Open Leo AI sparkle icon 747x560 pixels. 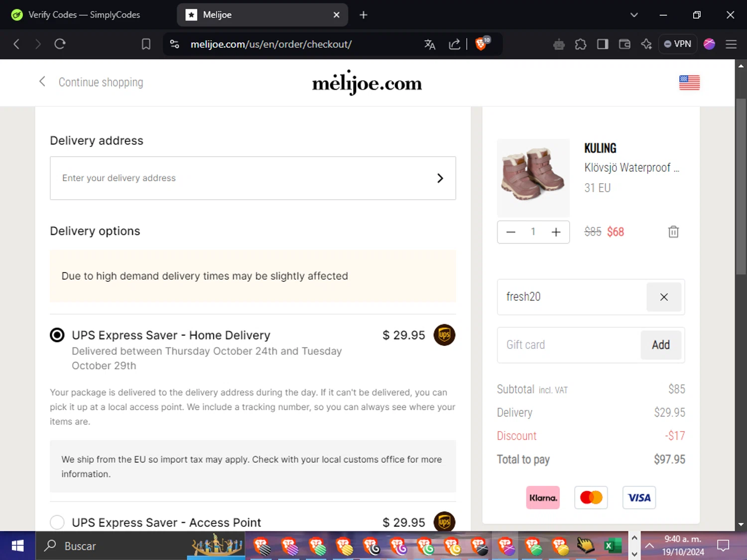pyautogui.click(x=646, y=44)
